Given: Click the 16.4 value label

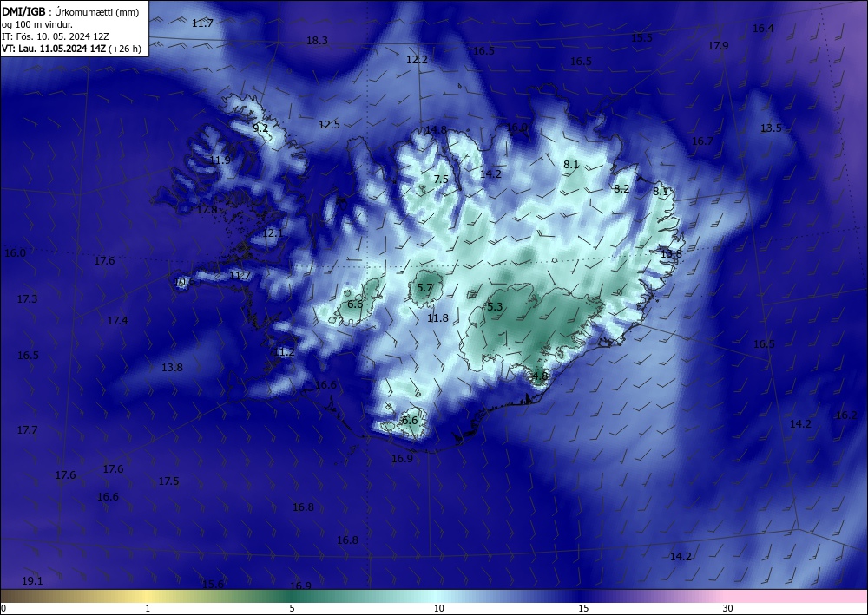Looking at the screenshot, I should [x=763, y=29].
